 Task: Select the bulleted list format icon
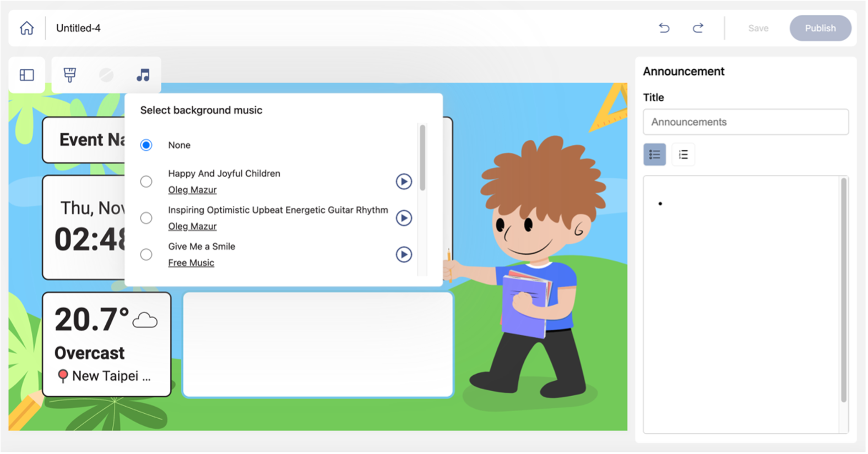[x=655, y=155]
